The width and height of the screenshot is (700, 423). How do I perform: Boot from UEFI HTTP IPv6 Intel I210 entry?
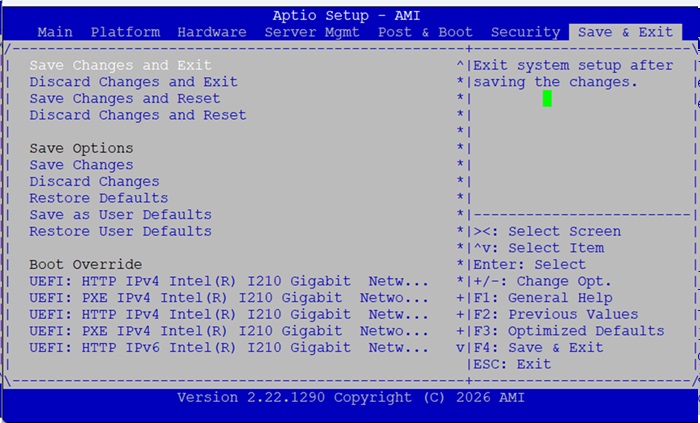229,348
